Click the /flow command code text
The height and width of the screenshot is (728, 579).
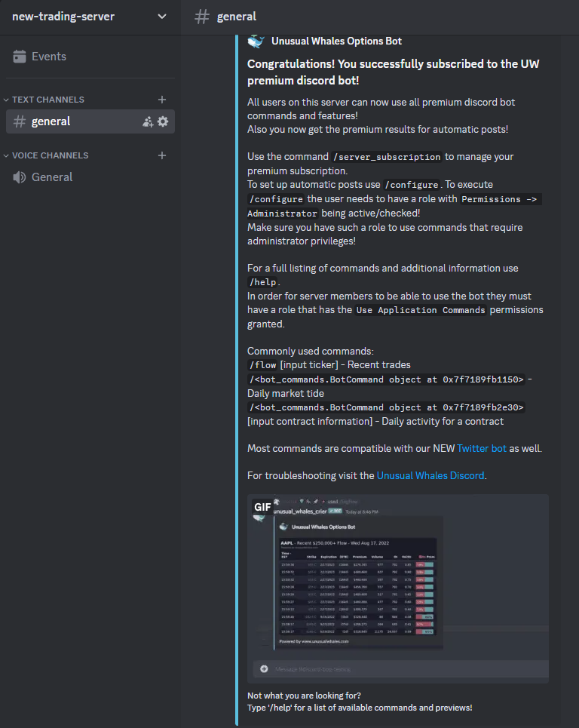262,365
